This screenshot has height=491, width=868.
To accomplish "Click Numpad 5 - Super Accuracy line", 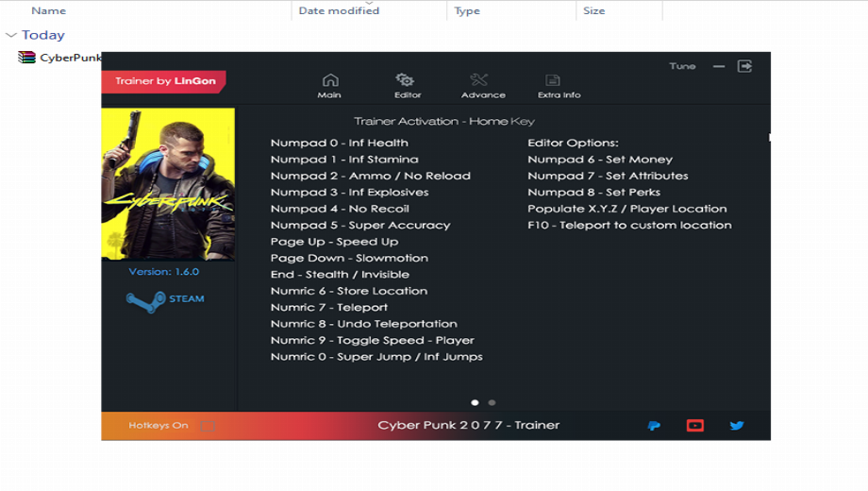I will coord(360,226).
